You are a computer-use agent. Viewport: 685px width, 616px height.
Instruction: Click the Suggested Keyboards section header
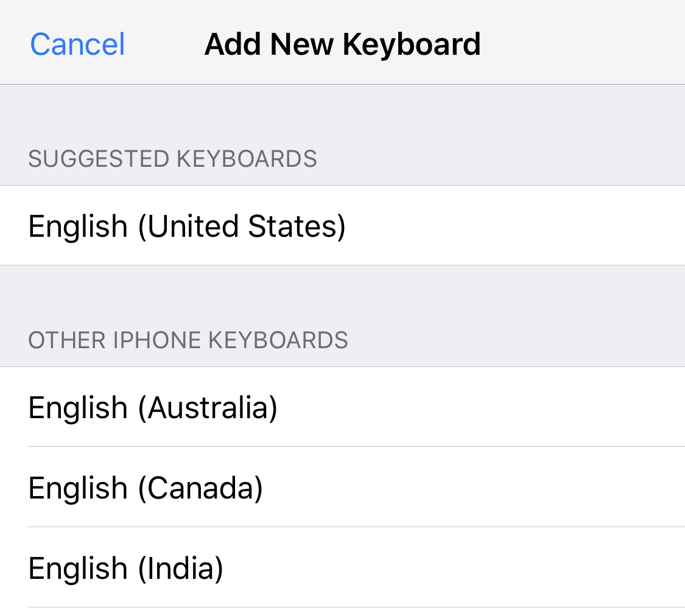[172, 159]
